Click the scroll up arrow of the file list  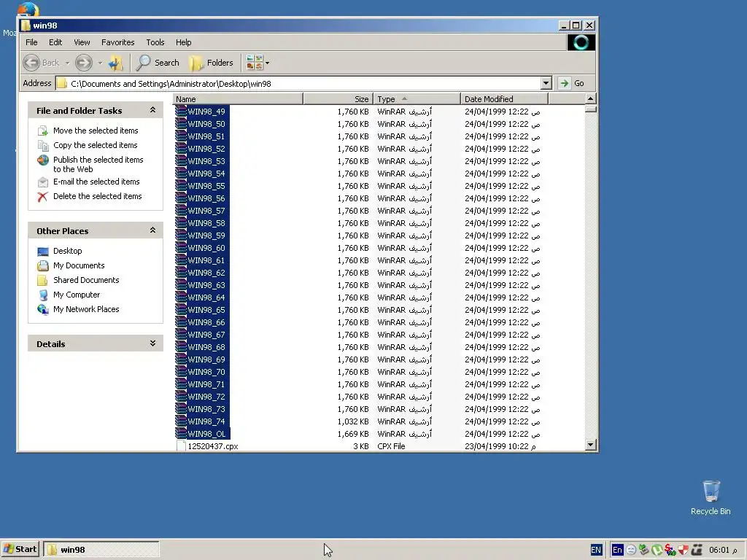coord(590,99)
